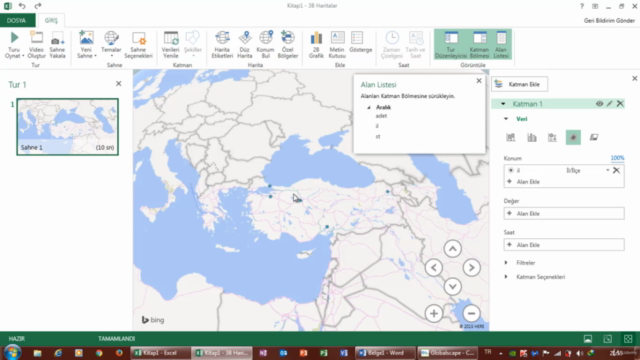Collapse the Aralık field group
Screen dimensions: 640x360
[x=369, y=107]
